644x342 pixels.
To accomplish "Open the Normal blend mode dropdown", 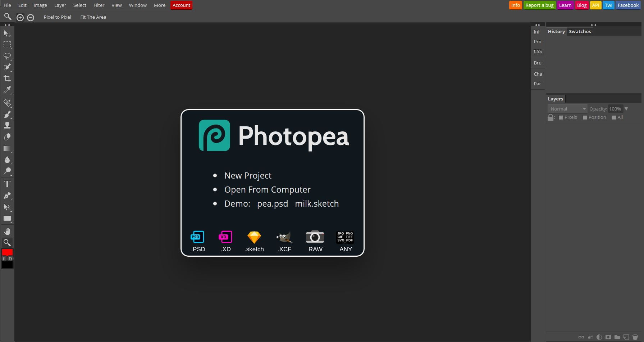I will click(567, 109).
